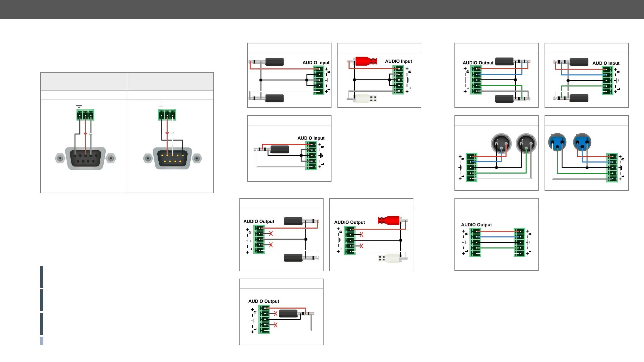Select the green Phoenix connector above female DB9
The height and width of the screenshot is (362, 644).
tap(85, 115)
